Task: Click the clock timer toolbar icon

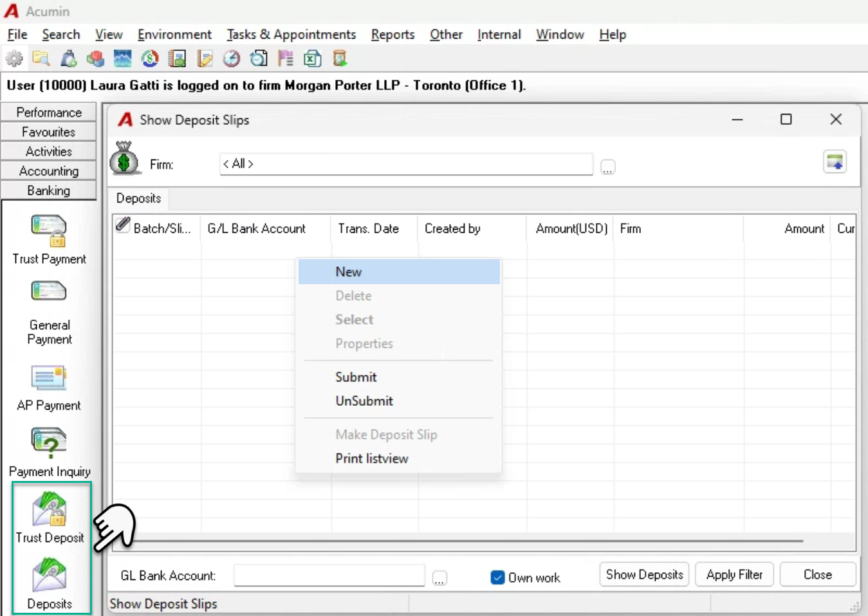Action: point(232,59)
